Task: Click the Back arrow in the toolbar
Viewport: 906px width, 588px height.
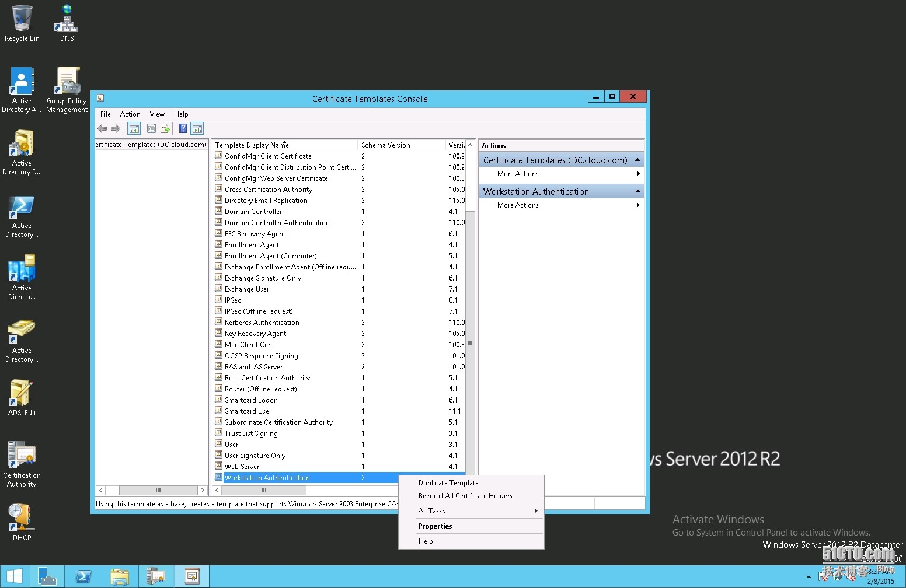Action: point(102,129)
